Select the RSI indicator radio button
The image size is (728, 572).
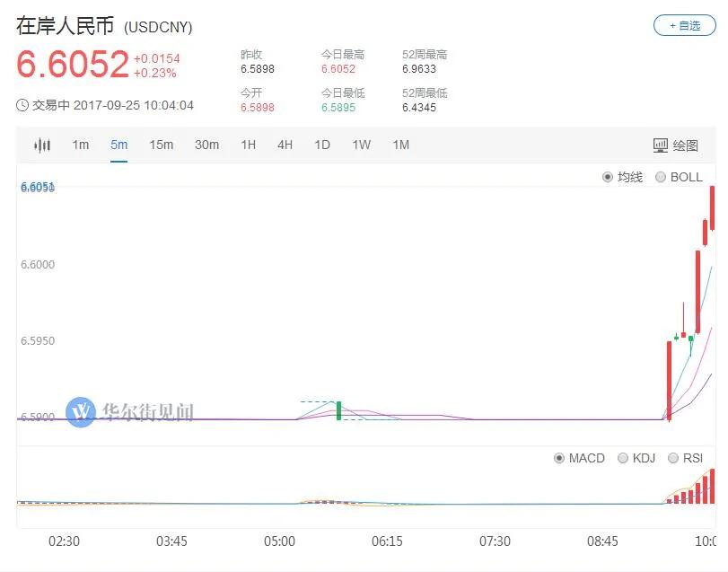[672, 458]
